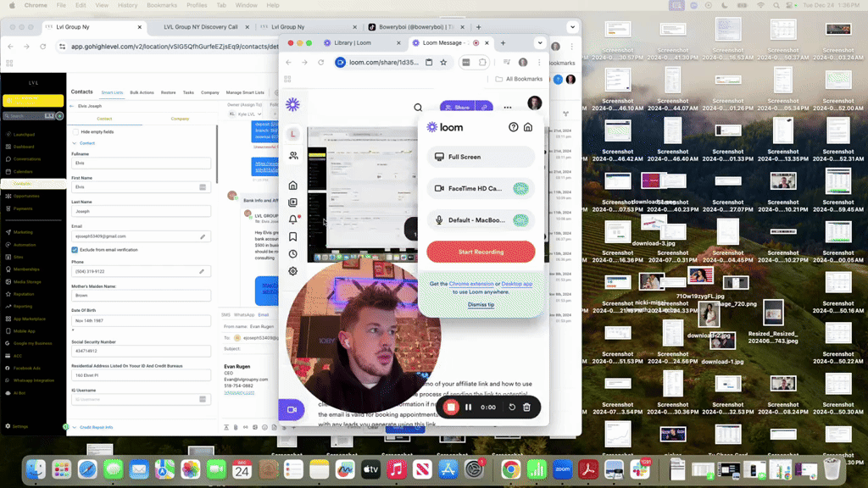Open the Zoom app from the Dock

(561, 468)
